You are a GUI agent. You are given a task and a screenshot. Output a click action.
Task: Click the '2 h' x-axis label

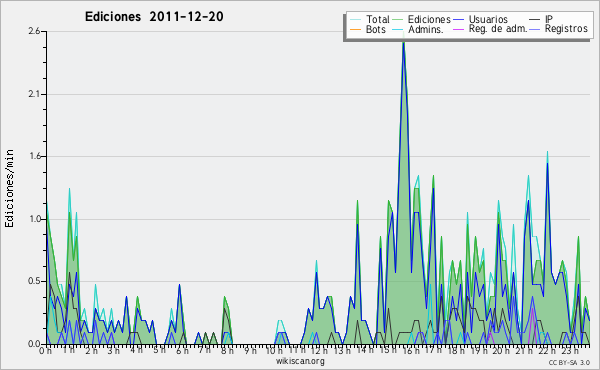click(91, 350)
